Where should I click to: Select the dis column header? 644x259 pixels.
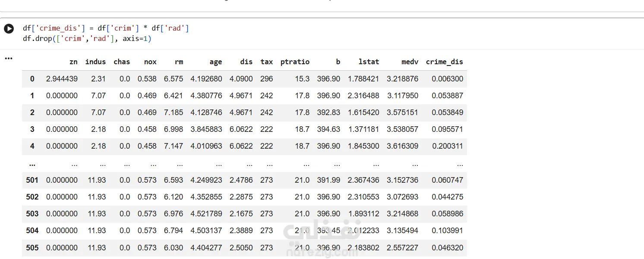pos(246,62)
